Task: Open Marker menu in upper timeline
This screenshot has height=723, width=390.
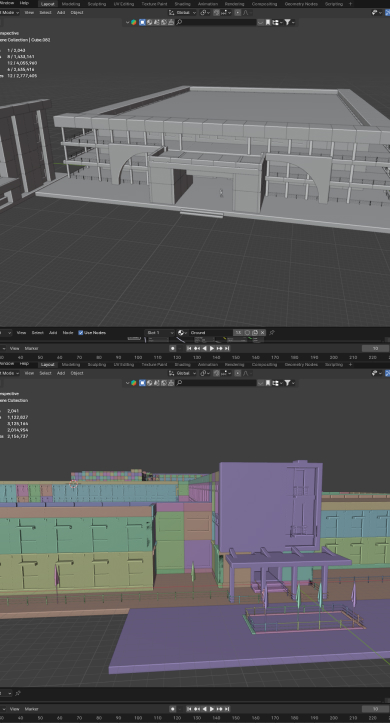Action: 31,349
